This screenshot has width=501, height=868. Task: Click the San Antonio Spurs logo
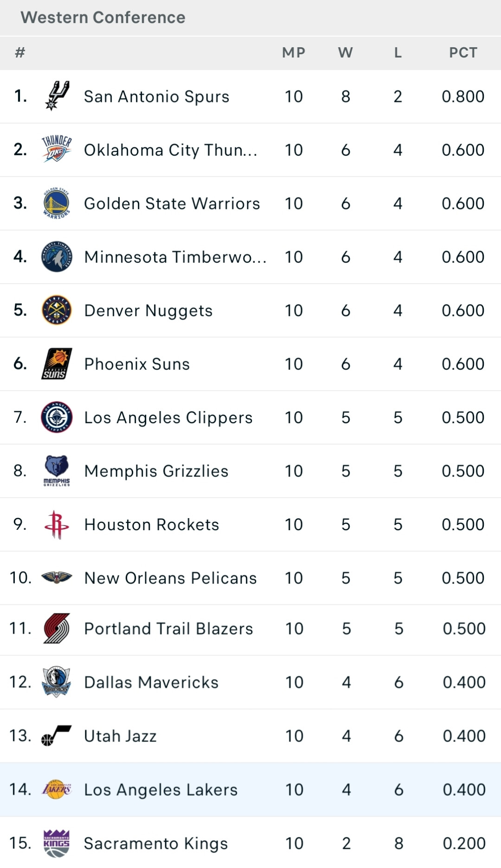(57, 96)
